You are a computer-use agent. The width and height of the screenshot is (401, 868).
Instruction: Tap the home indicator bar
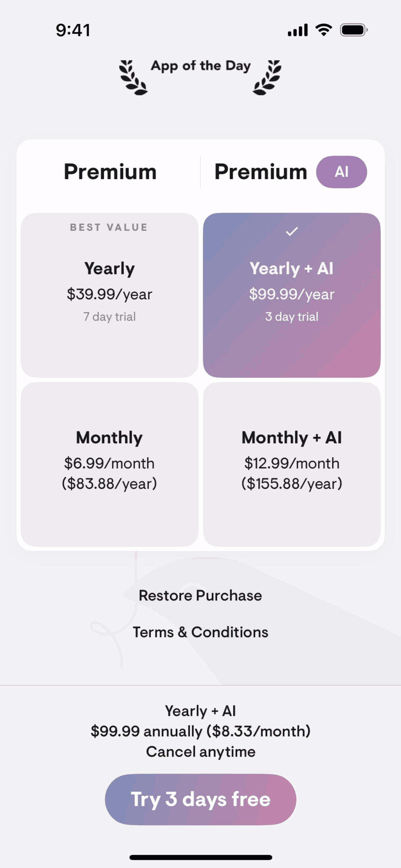click(x=201, y=857)
